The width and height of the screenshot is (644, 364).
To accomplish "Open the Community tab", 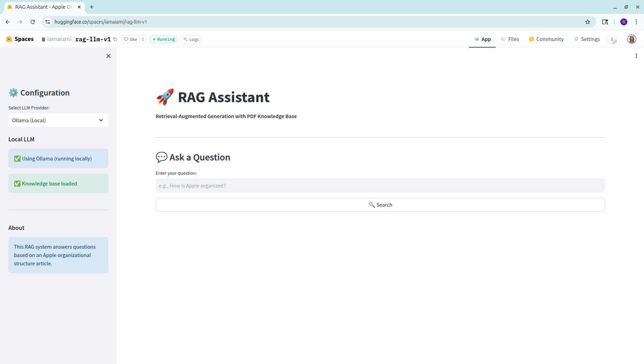I will (x=546, y=39).
